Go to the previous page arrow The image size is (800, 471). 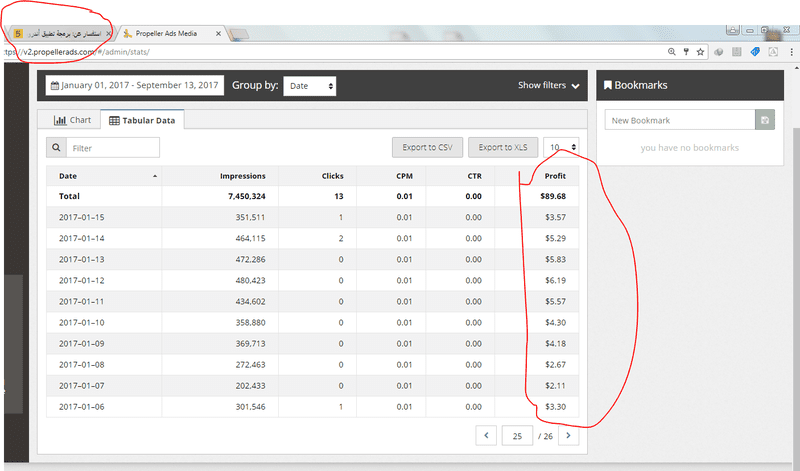point(486,435)
